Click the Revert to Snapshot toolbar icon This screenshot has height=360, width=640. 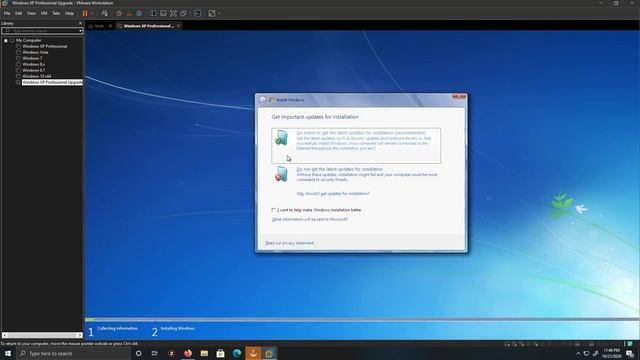coord(129,13)
